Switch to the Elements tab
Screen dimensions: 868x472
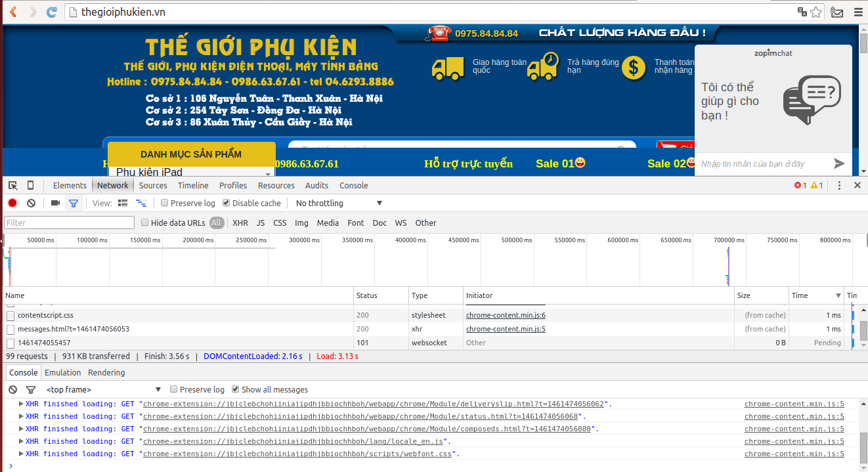tap(70, 185)
